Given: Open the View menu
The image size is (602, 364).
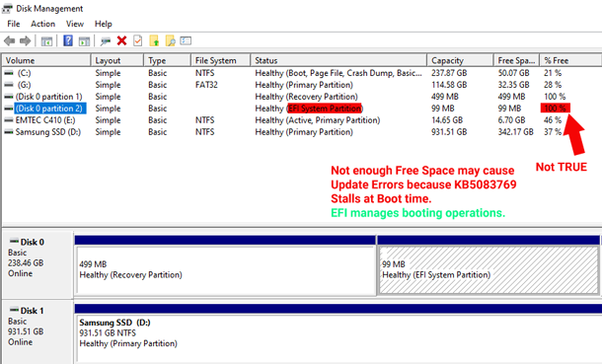Looking at the screenshot, I should click(75, 24).
